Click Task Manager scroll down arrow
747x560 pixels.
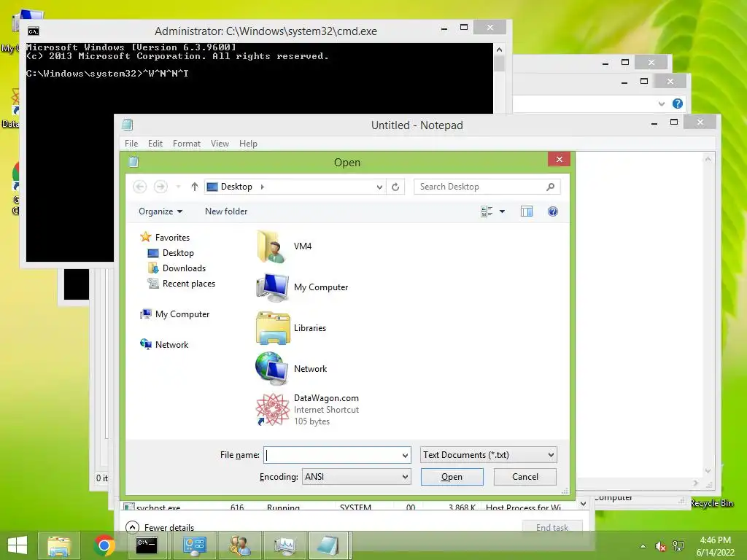click(583, 504)
